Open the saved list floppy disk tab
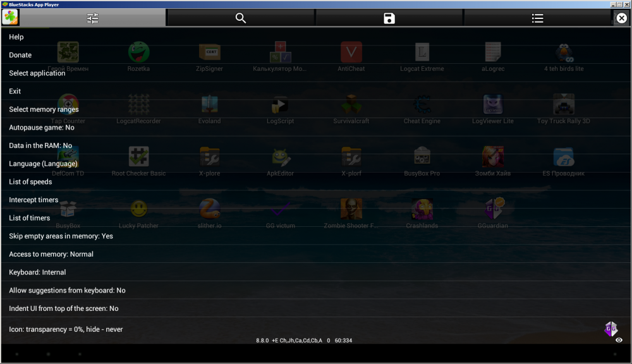Image resolution: width=632 pixels, height=364 pixels. click(x=389, y=18)
